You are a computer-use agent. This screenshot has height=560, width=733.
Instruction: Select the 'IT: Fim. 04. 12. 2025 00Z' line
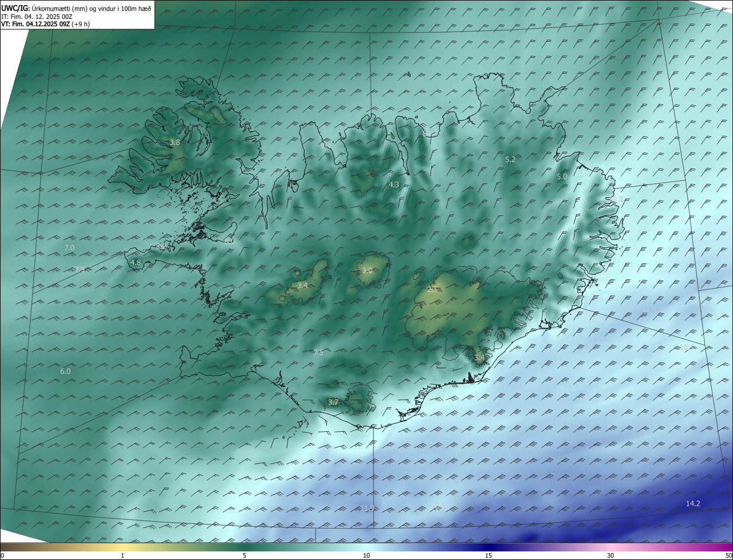coord(37,17)
